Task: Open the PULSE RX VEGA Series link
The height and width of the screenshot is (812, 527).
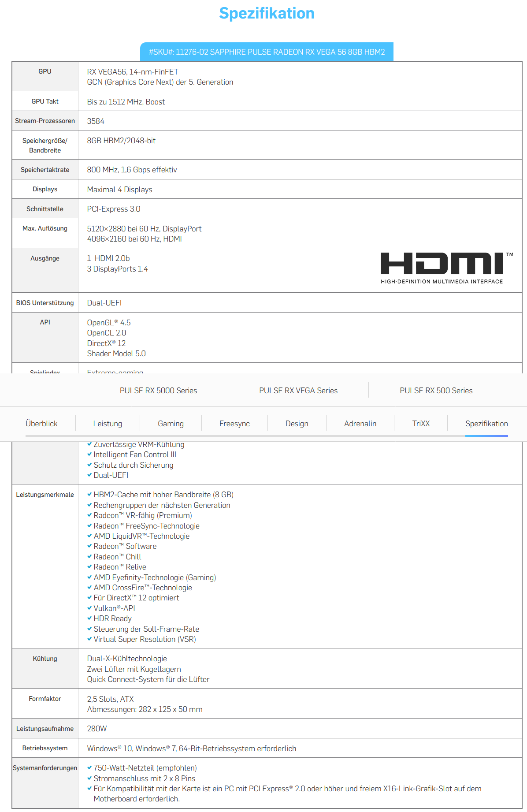Action: tap(298, 391)
